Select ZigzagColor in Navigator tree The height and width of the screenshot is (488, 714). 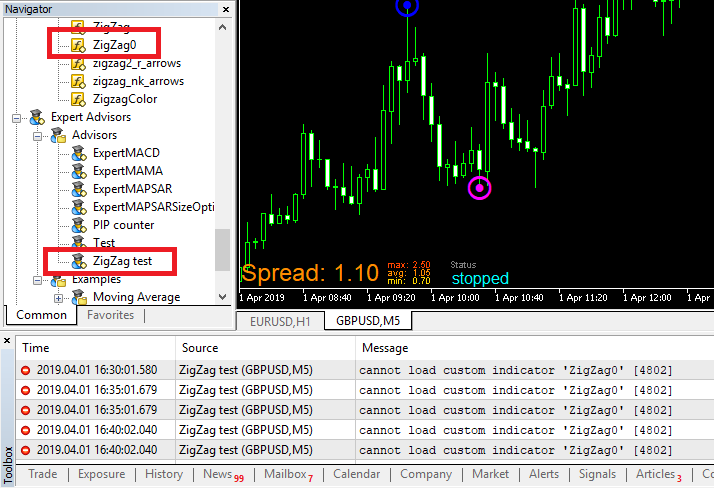click(x=125, y=99)
